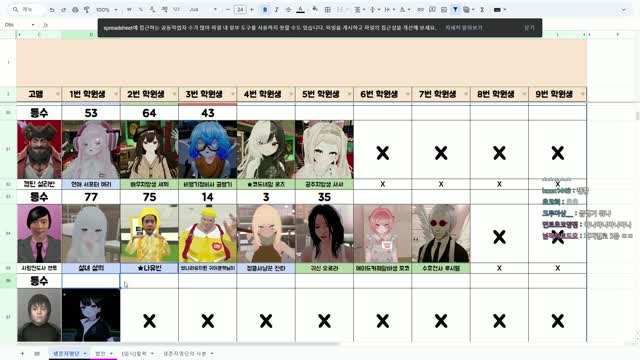Decrease the decimal places
The width and height of the screenshot is (640, 360).
152,9
